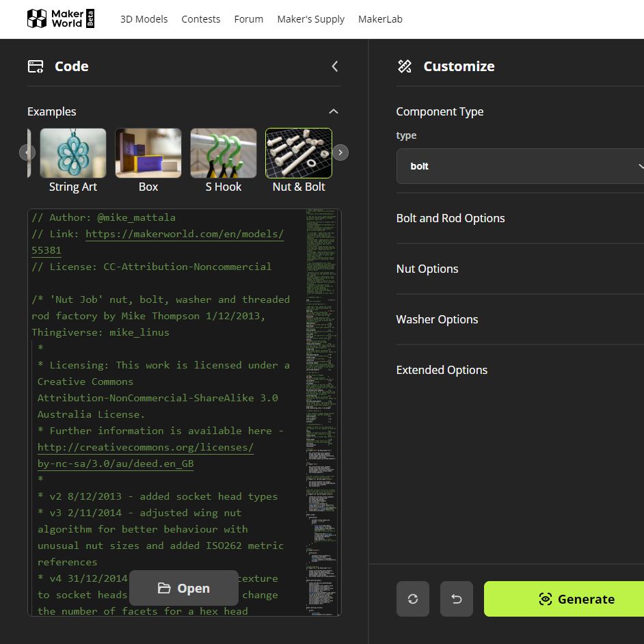Follow the makerworld.com models link in code
The width and height of the screenshot is (644, 644).
185,234
